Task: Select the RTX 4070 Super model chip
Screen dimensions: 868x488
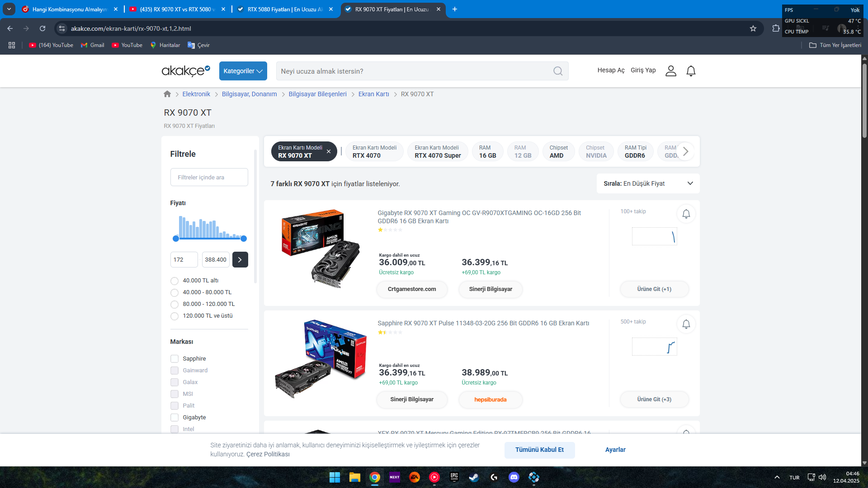Action: (437, 152)
